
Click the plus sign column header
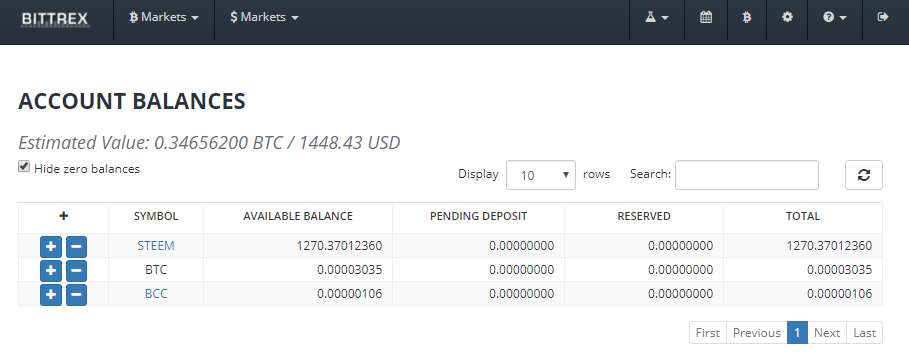coord(63,216)
